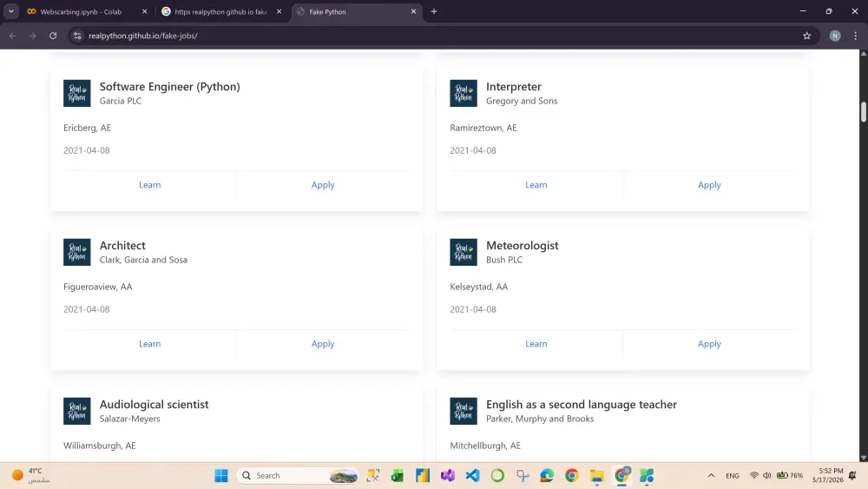Click Apply for Software Engineer (Python)
868x489 pixels.
(323, 185)
